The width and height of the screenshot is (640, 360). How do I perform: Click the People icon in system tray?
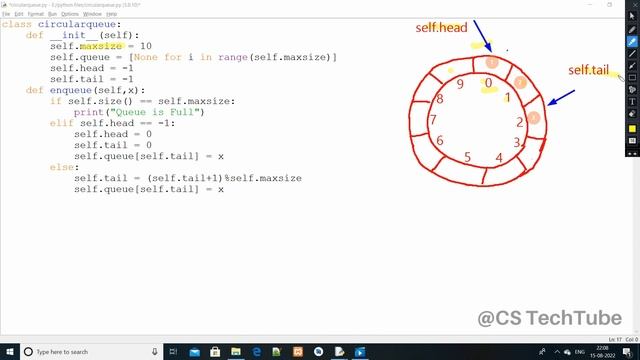point(542,352)
